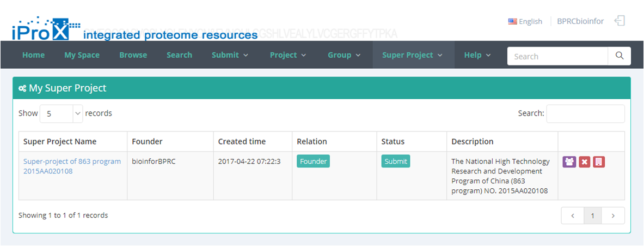644x246 pixels.
Task: Expand the Help dropdown menu
Action: pyautogui.click(x=477, y=55)
